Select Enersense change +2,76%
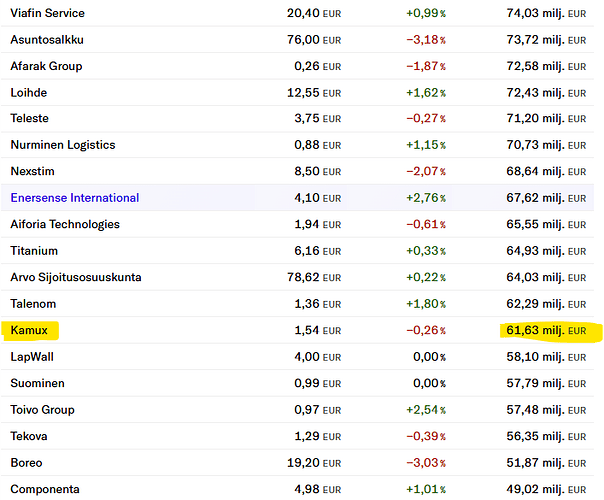The image size is (604, 500). [x=426, y=198]
